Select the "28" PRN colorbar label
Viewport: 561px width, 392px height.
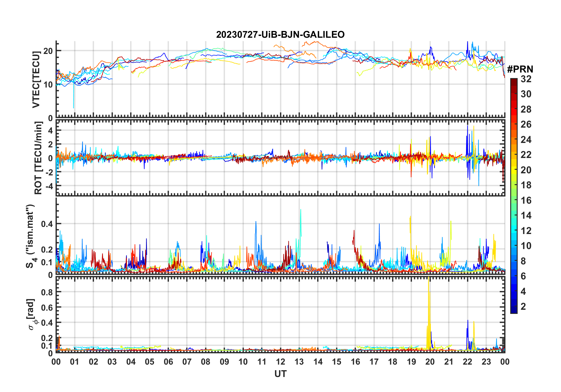526,109
